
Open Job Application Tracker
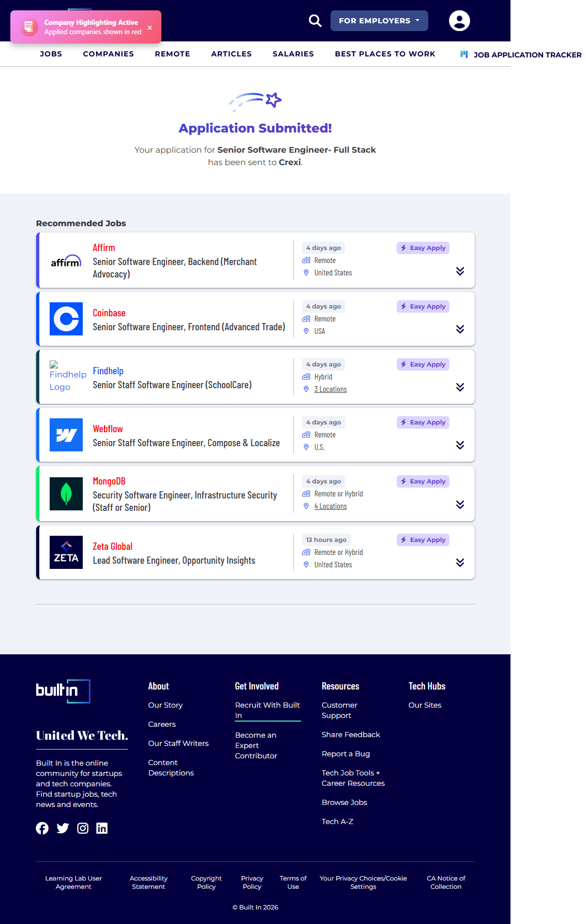click(521, 55)
